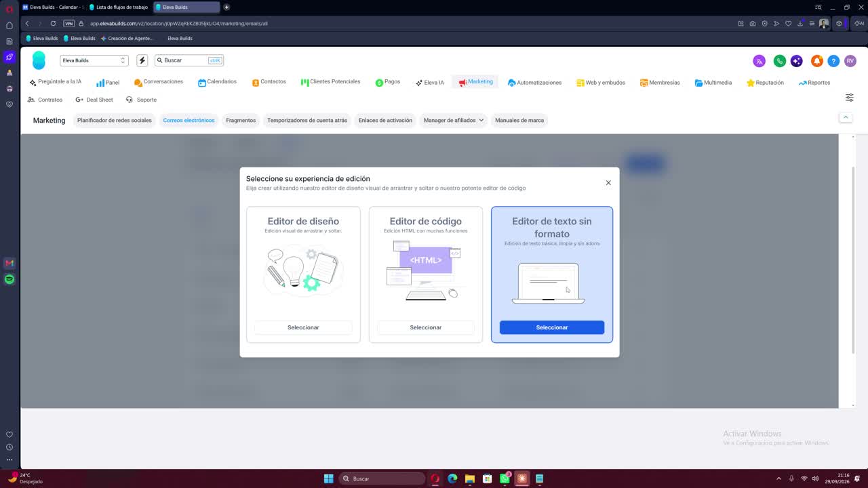Click the Eleva Builds logo icon
Image resolution: width=868 pixels, height=488 pixels.
[x=39, y=60]
